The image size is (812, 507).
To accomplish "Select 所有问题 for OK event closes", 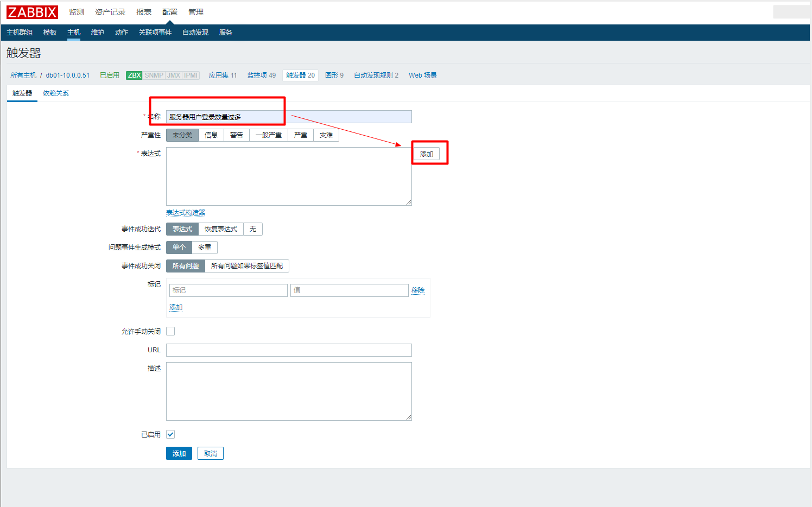I will [x=186, y=266].
